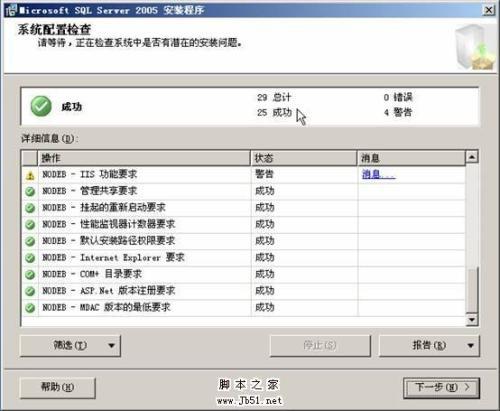Click the IIS feature requirement warning icon
The width and height of the screenshot is (500, 411).
30,175
